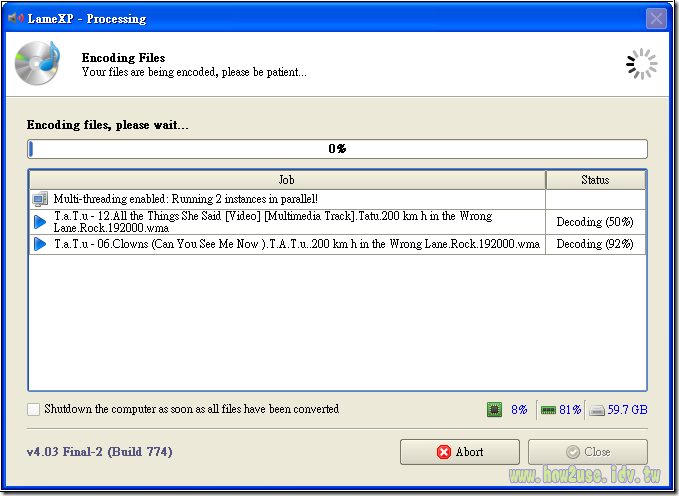The width and height of the screenshot is (679, 496).
Task: Click the greyed-out Close button
Action: [x=587, y=452]
